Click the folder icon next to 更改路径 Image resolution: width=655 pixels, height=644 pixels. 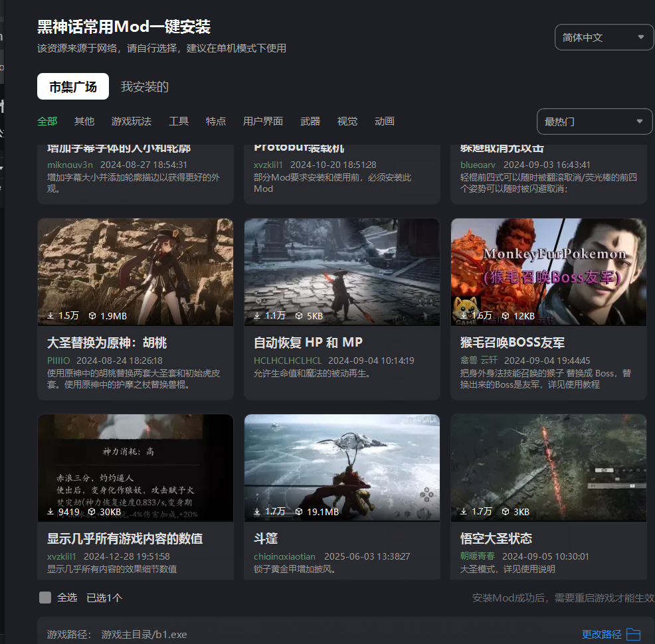click(x=633, y=635)
